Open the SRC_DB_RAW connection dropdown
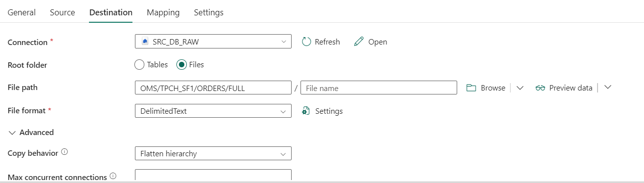 (x=213, y=42)
